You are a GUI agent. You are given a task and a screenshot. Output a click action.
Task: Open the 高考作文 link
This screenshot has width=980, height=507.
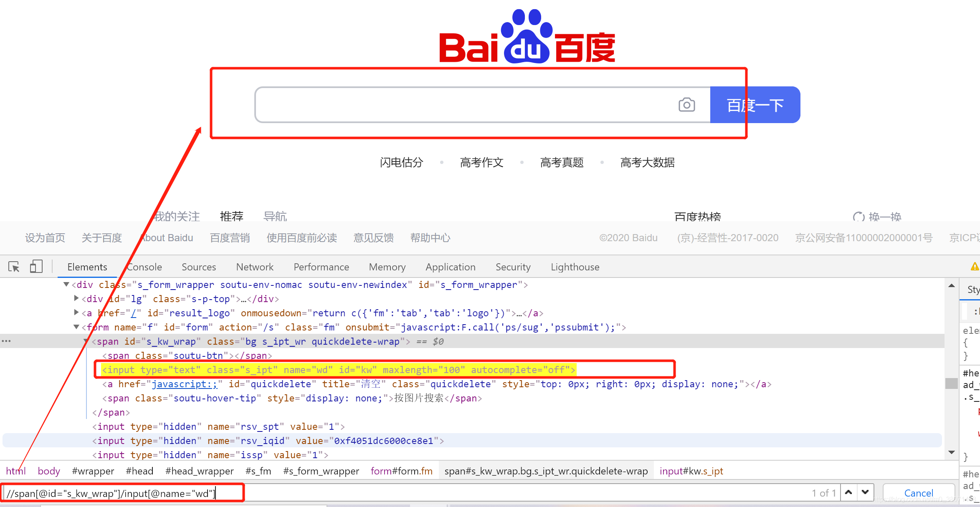pyautogui.click(x=481, y=162)
